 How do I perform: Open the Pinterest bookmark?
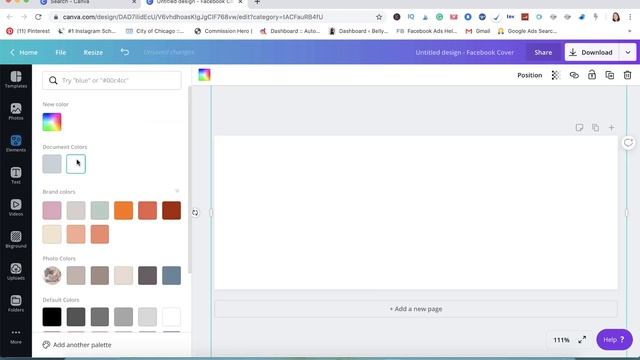pos(28,31)
